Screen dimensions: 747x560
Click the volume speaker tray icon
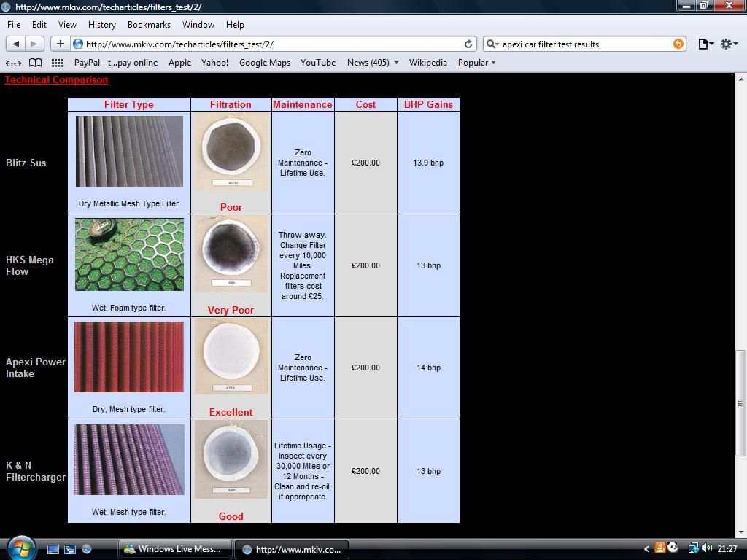pyautogui.click(x=706, y=548)
